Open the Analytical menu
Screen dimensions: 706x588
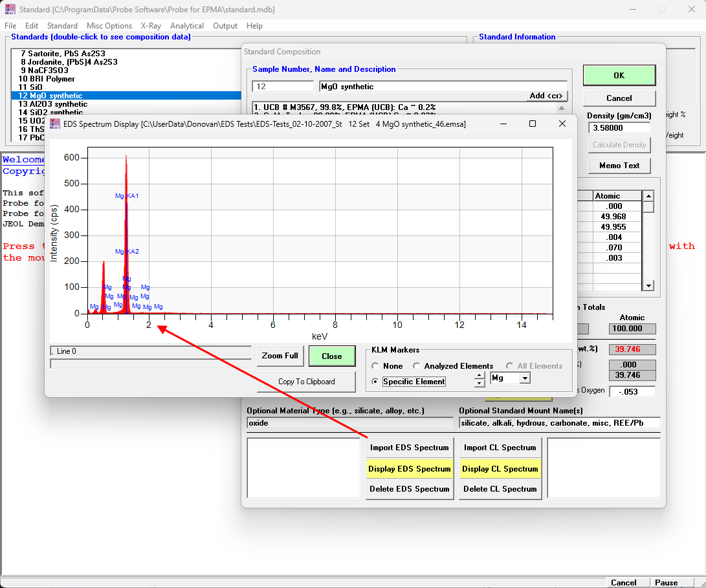[187, 26]
